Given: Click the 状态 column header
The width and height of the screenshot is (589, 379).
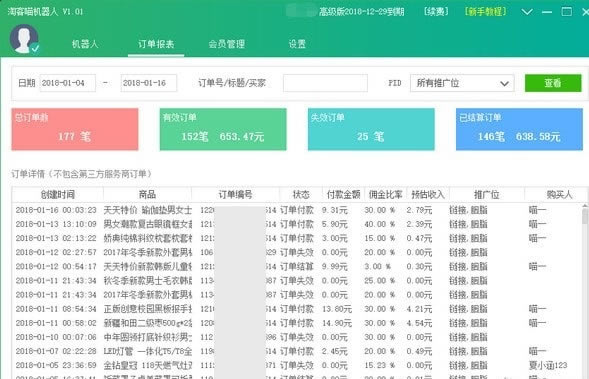Looking at the screenshot, I should [x=301, y=194].
